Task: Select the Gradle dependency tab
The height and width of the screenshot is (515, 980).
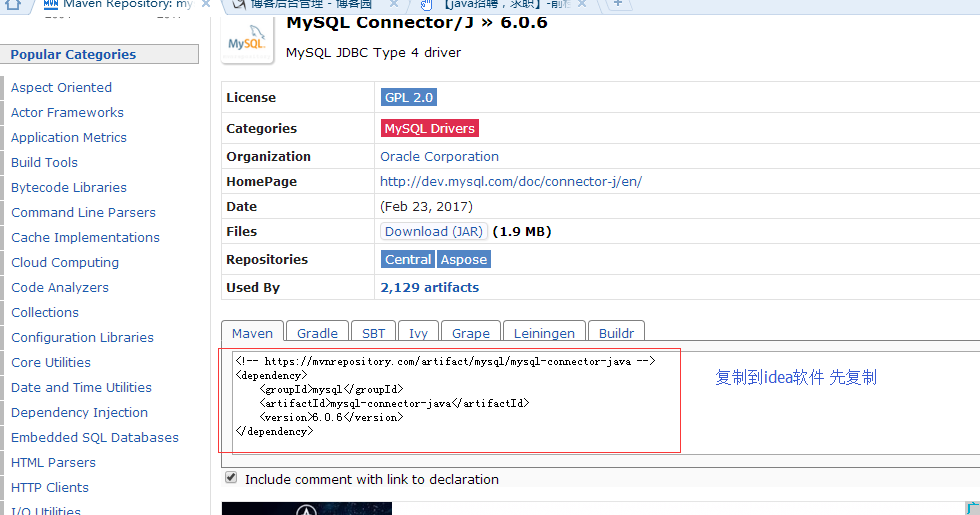Action: click(x=318, y=333)
